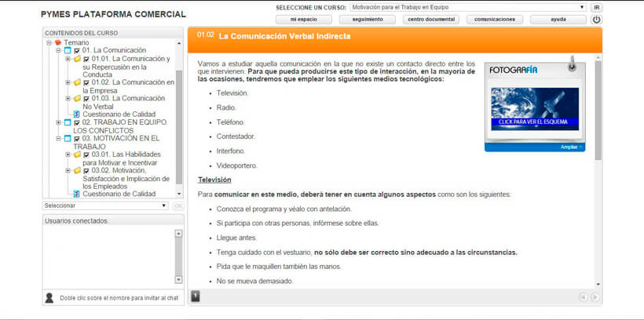This screenshot has height=320, width=644.
Task: Toggle checkbox for 01.02. La Comunicación en la Empresa
Action: tap(86, 83)
